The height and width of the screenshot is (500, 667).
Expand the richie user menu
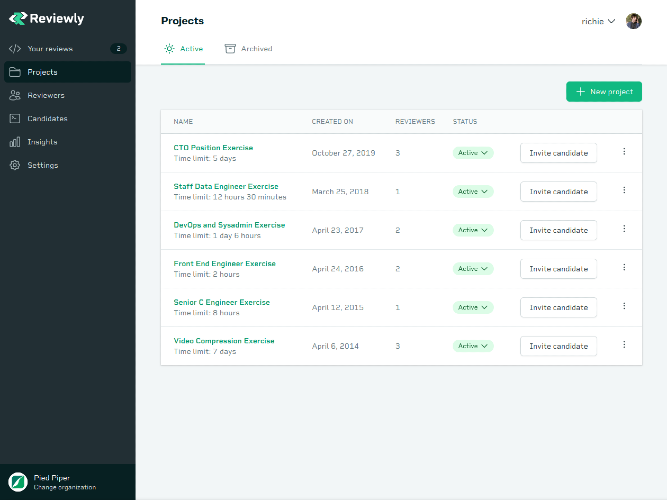[598, 21]
